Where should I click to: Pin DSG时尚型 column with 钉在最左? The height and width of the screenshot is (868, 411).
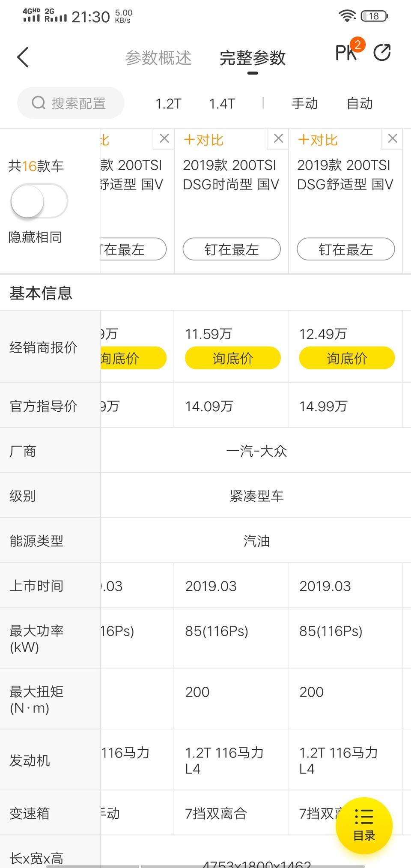(232, 249)
